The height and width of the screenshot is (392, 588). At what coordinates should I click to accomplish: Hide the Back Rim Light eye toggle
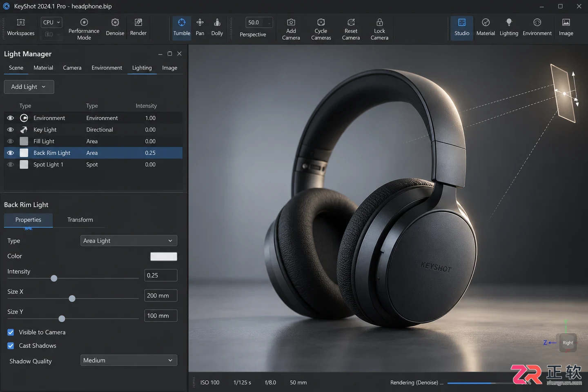coord(11,153)
